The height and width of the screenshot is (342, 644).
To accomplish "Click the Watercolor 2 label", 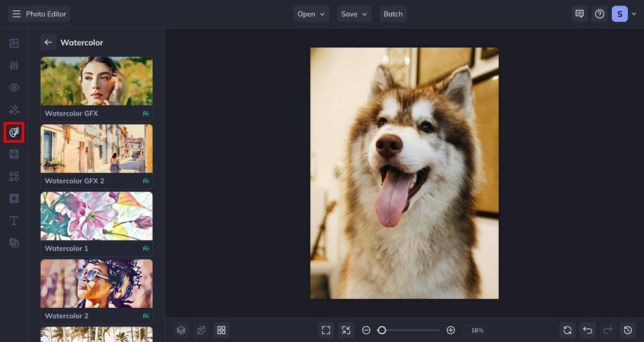I will coord(67,315).
